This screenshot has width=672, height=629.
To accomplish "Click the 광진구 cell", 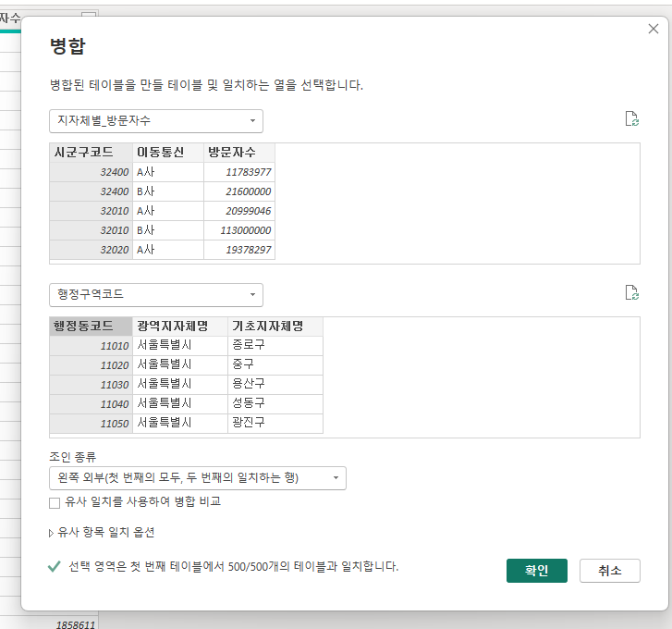I will coord(275,424).
